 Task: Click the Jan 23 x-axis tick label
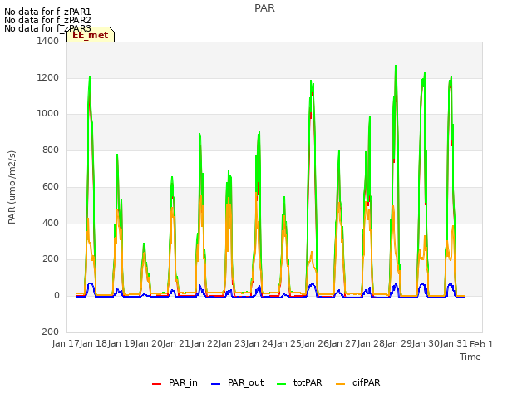coord(232,343)
